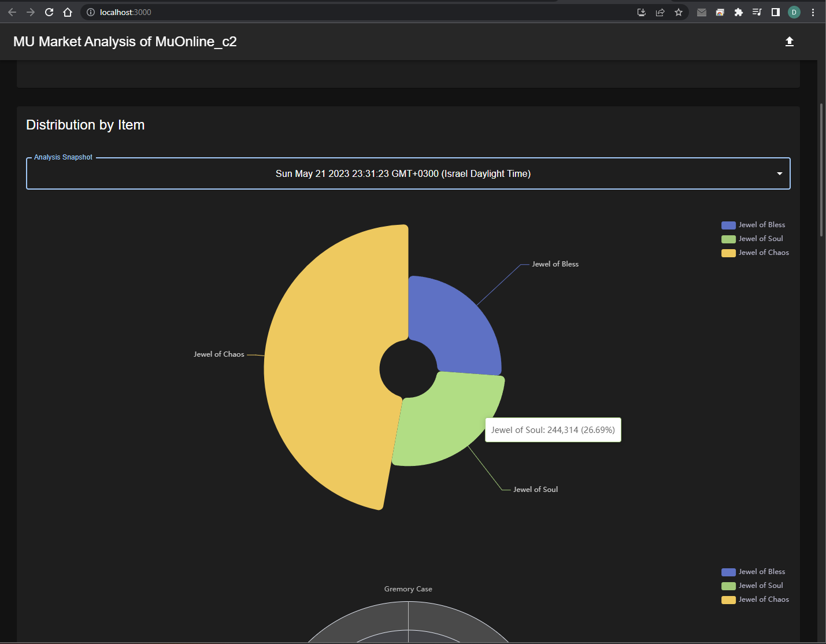The image size is (826, 644).
Task: Toggle the browser side panel
Action: pyautogui.click(x=776, y=12)
